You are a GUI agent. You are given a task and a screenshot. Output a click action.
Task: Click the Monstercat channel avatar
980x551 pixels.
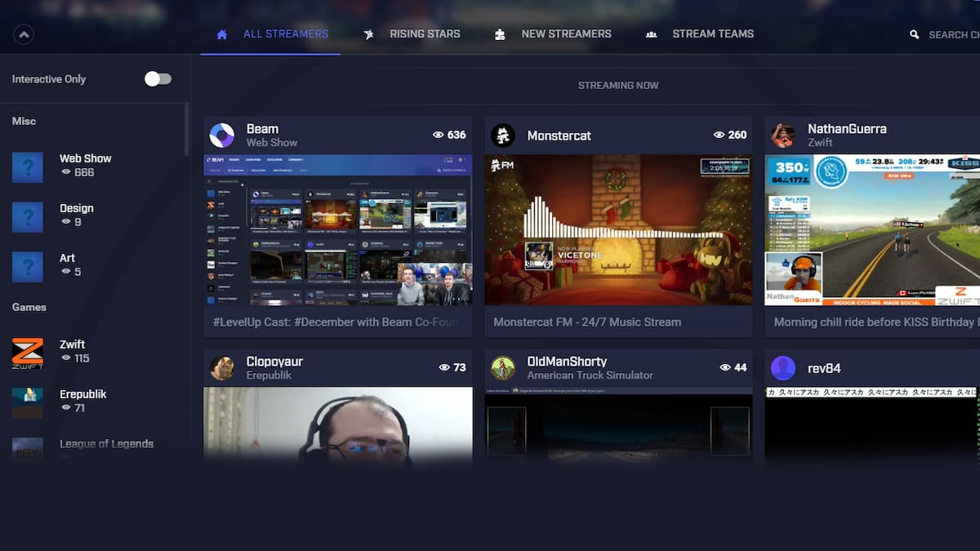tap(503, 136)
